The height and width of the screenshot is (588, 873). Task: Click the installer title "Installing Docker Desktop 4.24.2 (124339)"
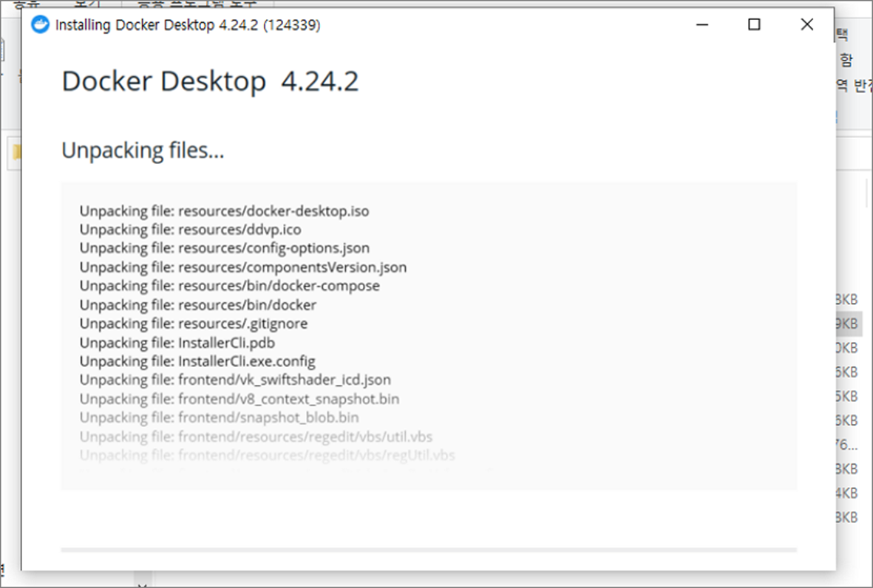188,25
